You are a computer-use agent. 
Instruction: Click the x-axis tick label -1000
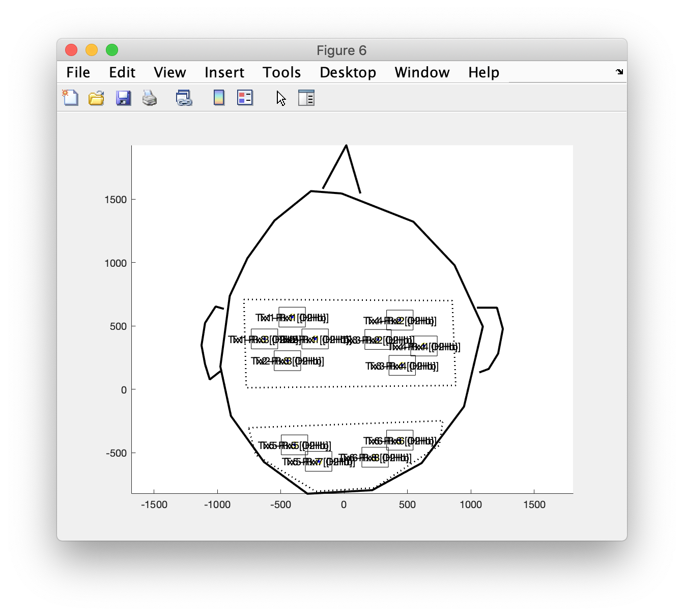pos(217,505)
